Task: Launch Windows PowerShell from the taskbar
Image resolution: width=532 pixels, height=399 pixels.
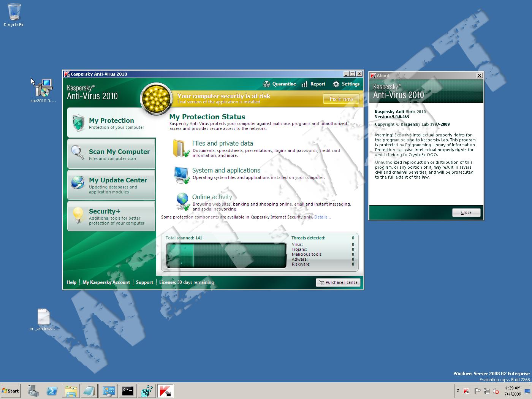Action: 52,391
